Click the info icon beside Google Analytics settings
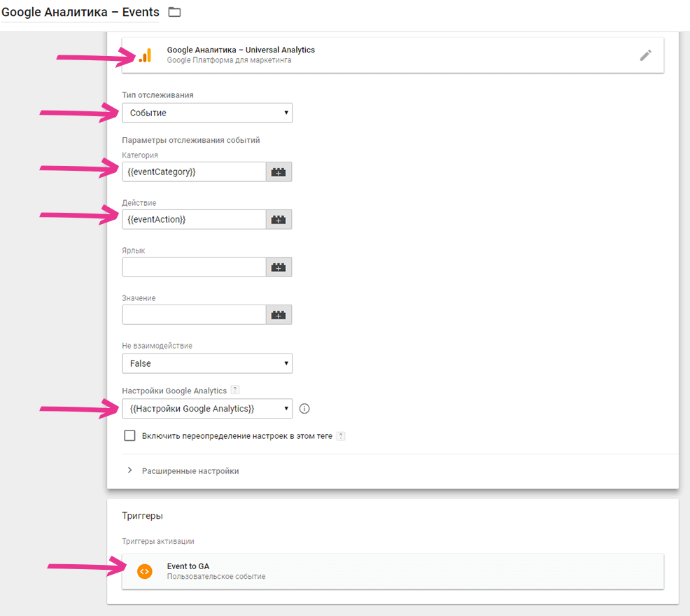Image resolution: width=690 pixels, height=616 pixels. (x=304, y=409)
